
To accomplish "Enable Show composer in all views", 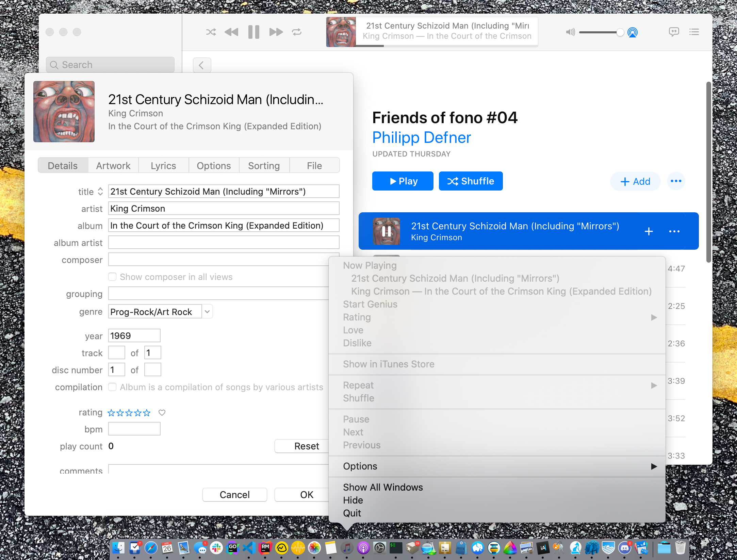I will (112, 277).
